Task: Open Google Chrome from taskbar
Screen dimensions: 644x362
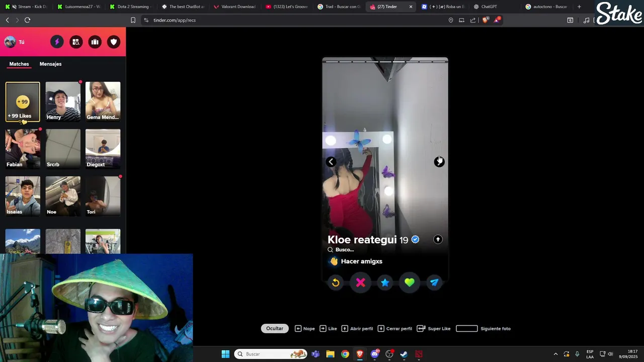Action: 345,354
